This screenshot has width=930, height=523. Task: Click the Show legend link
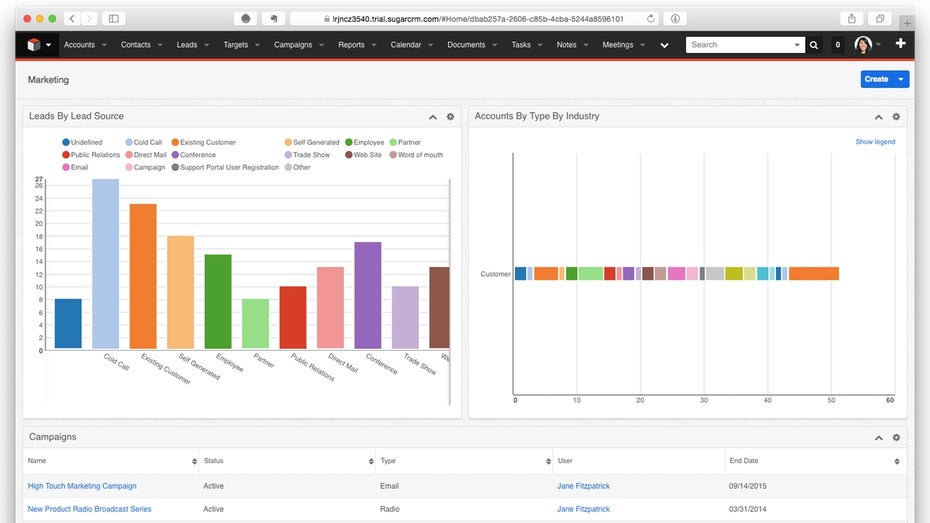[x=875, y=142]
